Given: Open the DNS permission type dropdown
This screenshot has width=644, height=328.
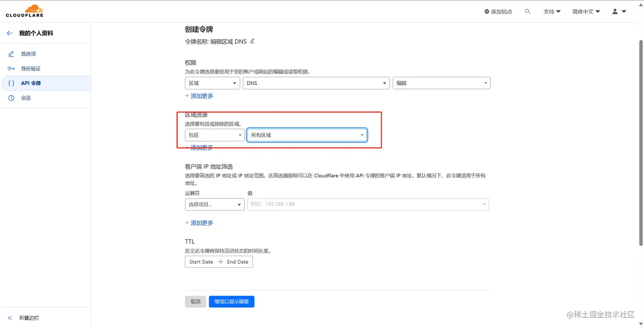Looking at the screenshot, I should (316, 83).
